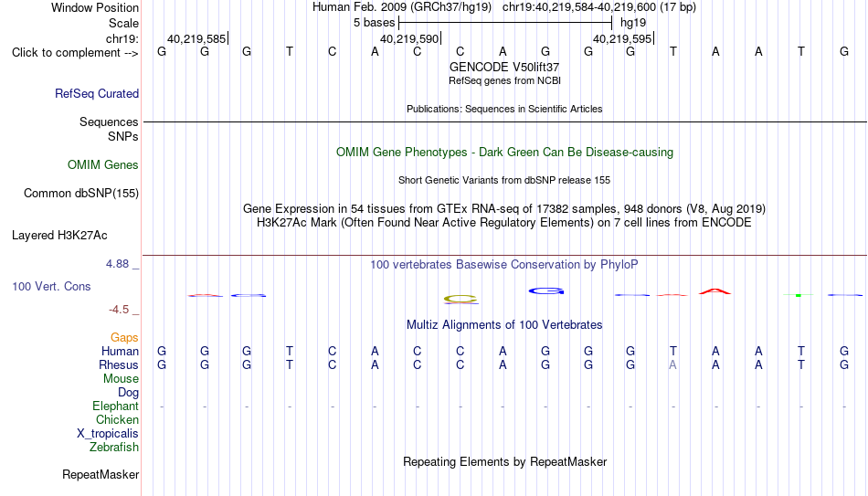The width and height of the screenshot is (868, 496).
Task: Click the Layered H3K27Ac label
Action: click(x=59, y=236)
